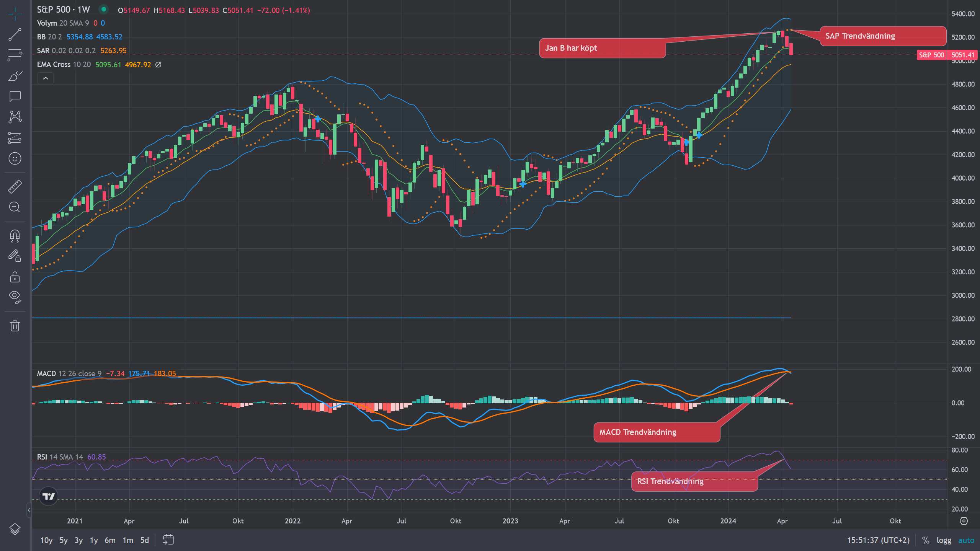Open the go to date calendar

pyautogui.click(x=168, y=540)
